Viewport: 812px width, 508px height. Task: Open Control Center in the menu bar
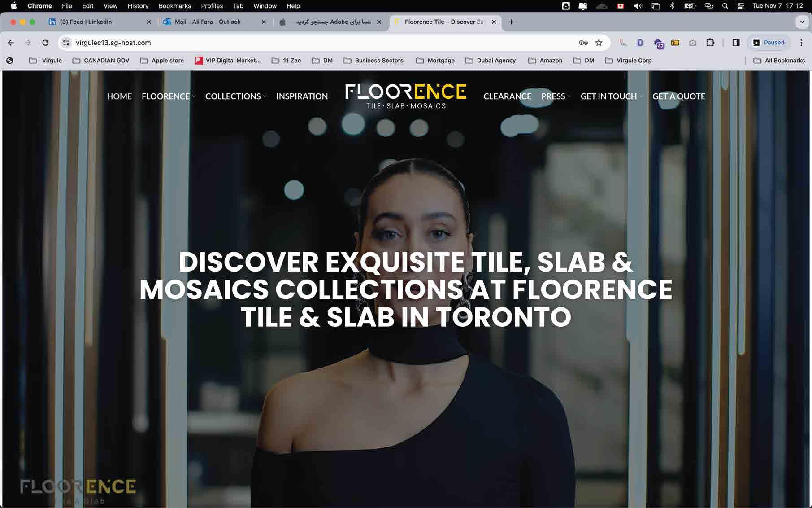pyautogui.click(x=741, y=6)
